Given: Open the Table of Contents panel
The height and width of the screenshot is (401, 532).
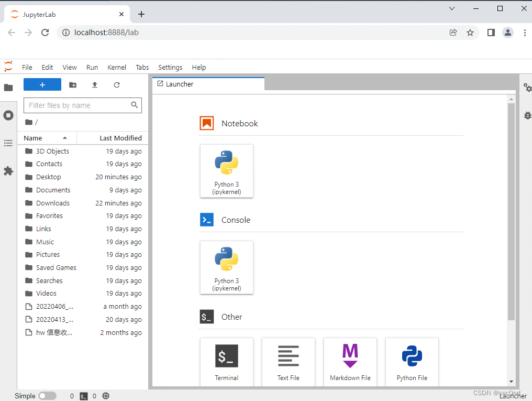Looking at the screenshot, I should (8, 143).
